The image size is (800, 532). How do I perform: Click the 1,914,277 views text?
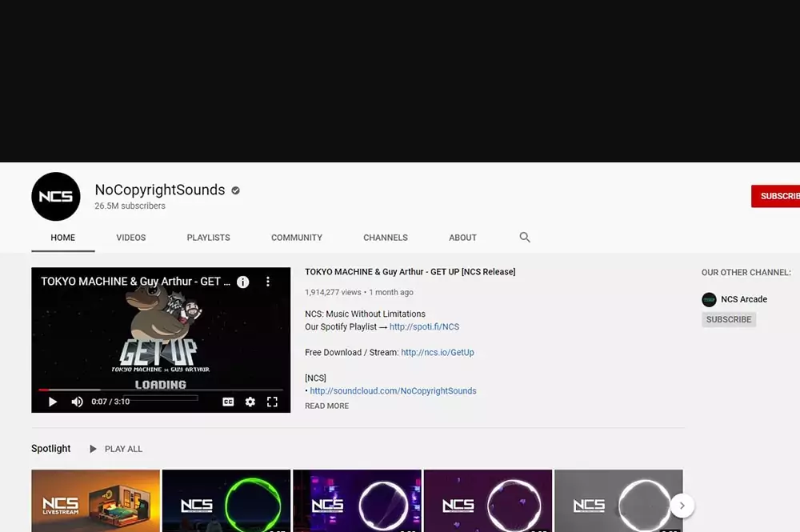click(333, 292)
